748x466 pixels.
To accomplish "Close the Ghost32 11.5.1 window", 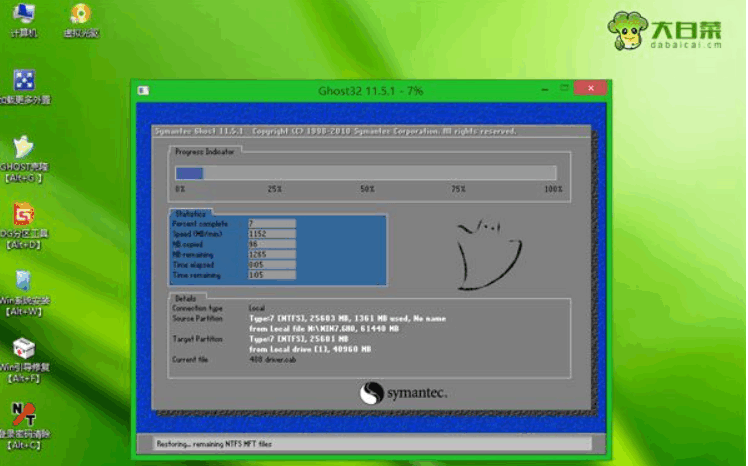I will click(591, 88).
